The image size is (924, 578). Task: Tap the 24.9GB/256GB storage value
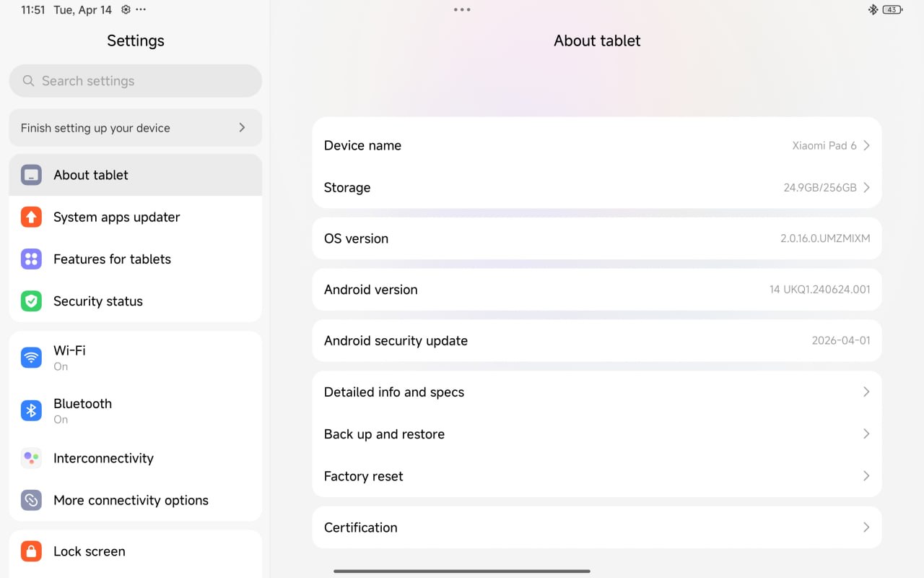coord(820,187)
